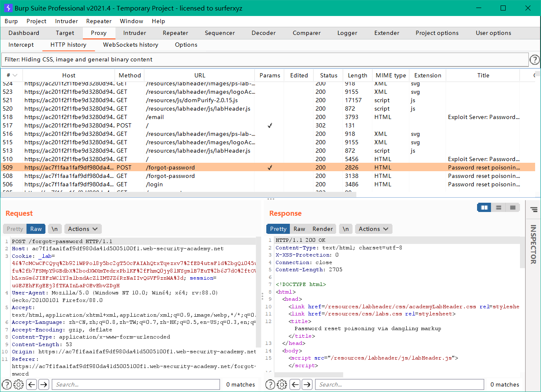
Task: Open the User options tab
Action: coord(493,33)
